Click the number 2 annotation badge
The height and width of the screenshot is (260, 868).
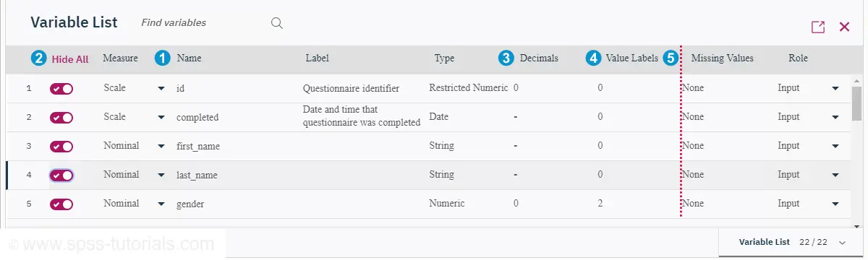pos(39,58)
